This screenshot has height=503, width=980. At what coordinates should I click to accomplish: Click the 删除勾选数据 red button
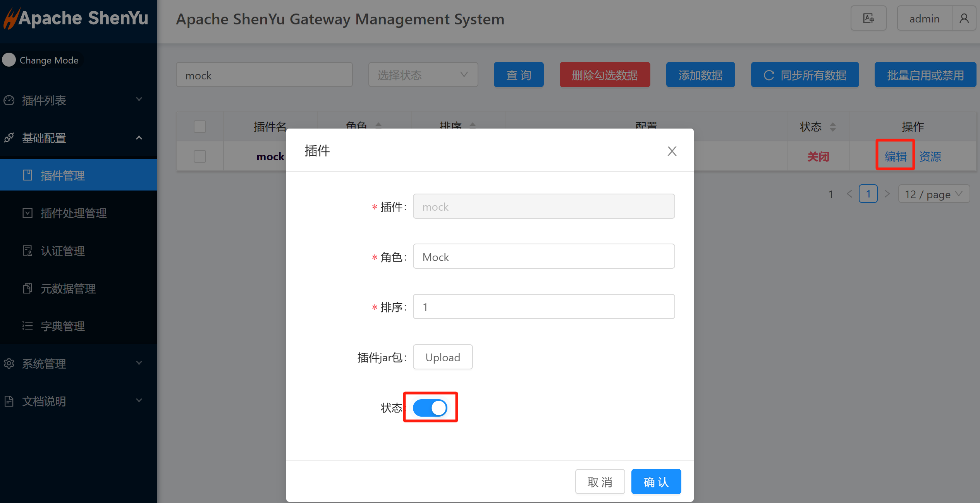pyautogui.click(x=605, y=75)
